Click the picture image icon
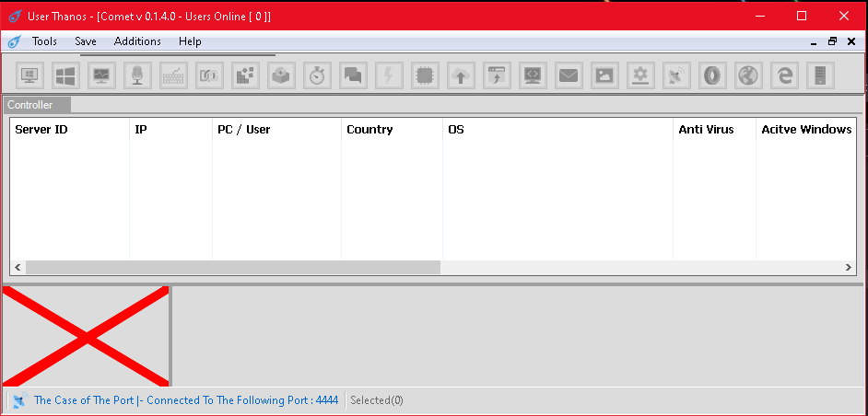 coord(604,75)
